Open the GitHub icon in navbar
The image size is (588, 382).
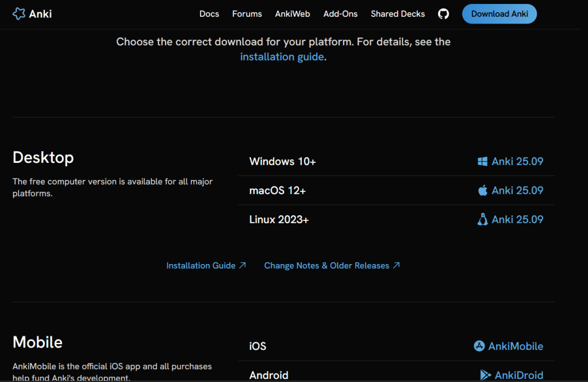(443, 14)
